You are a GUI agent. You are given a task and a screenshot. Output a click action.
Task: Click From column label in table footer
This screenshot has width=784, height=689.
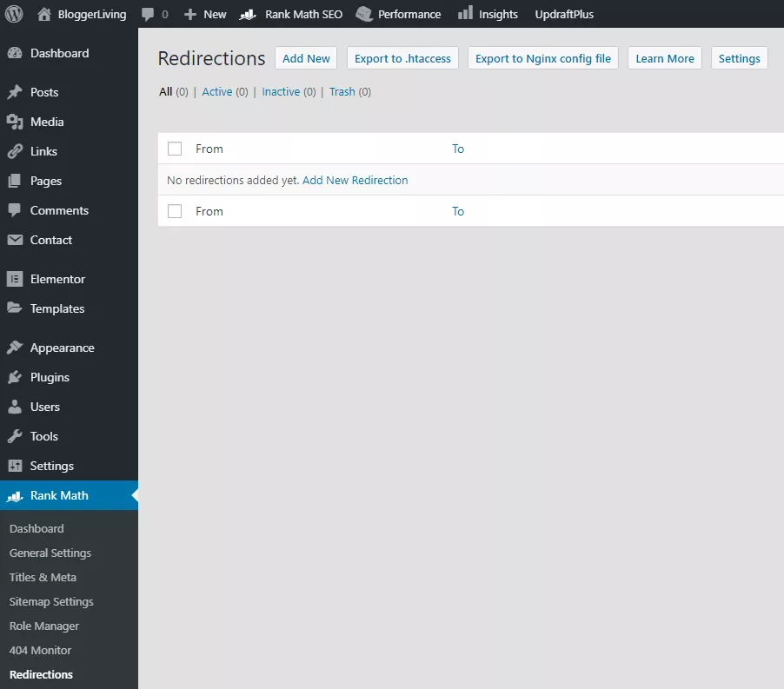(209, 211)
